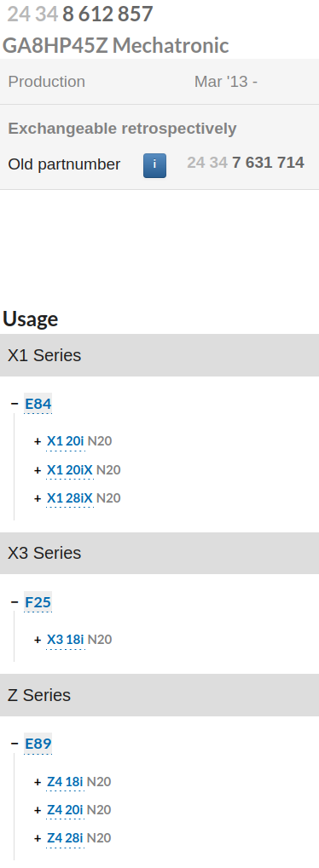319x868 pixels.
Task: Follow the X1 28iX link
Action: (70, 498)
